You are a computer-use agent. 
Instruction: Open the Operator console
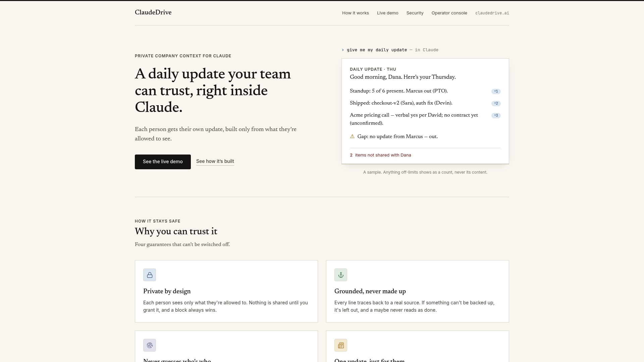click(x=449, y=13)
